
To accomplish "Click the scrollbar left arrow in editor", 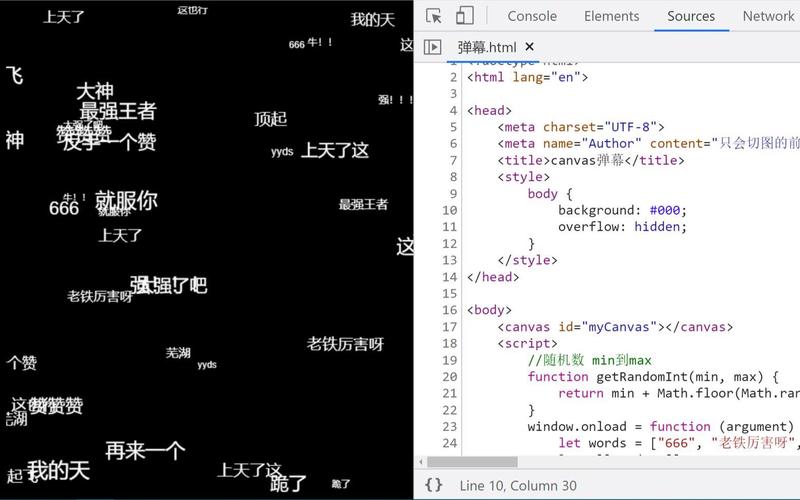I will pyautogui.click(x=421, y=462).
